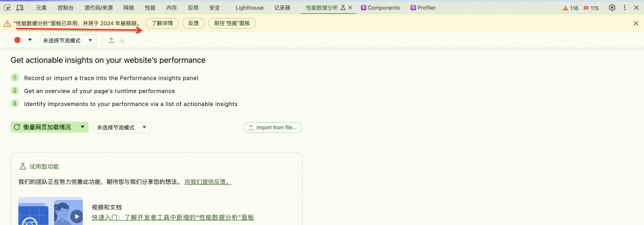Open the 源代码/来源 tab
Screen dimensions: 644x225
click(98, 8)
